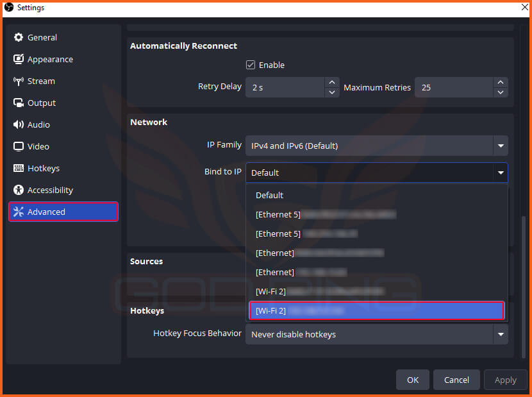Viewport: 532px width, 397px height.
Task: Click the Accessibility icon in sidebar
Action: tap(19, 190)
